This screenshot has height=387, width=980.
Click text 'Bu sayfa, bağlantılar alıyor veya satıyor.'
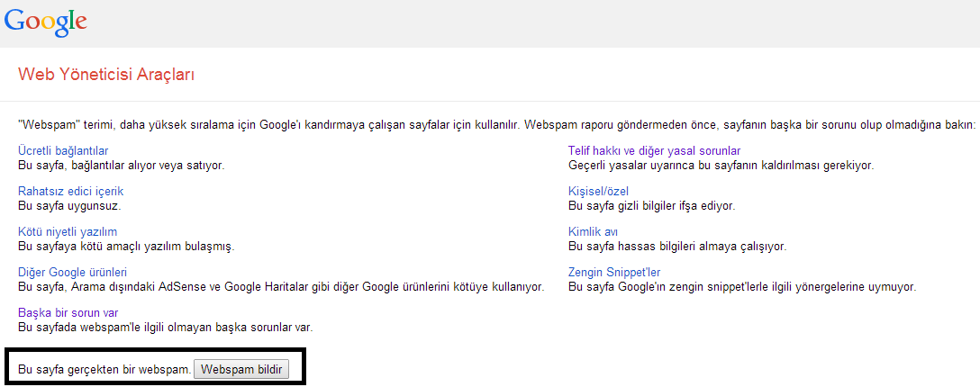(x=122, y=166)
